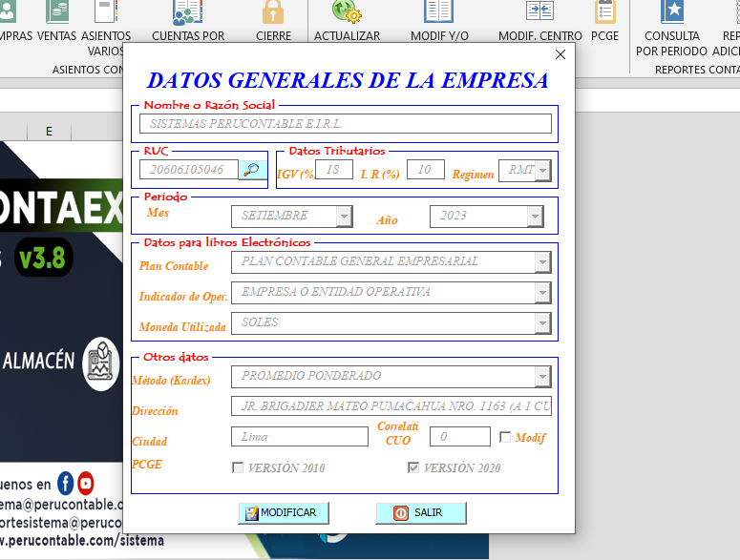Screen dimensions: 740x560
Task: Open the PCGE ribbon icon
Action: coord(604,13)
